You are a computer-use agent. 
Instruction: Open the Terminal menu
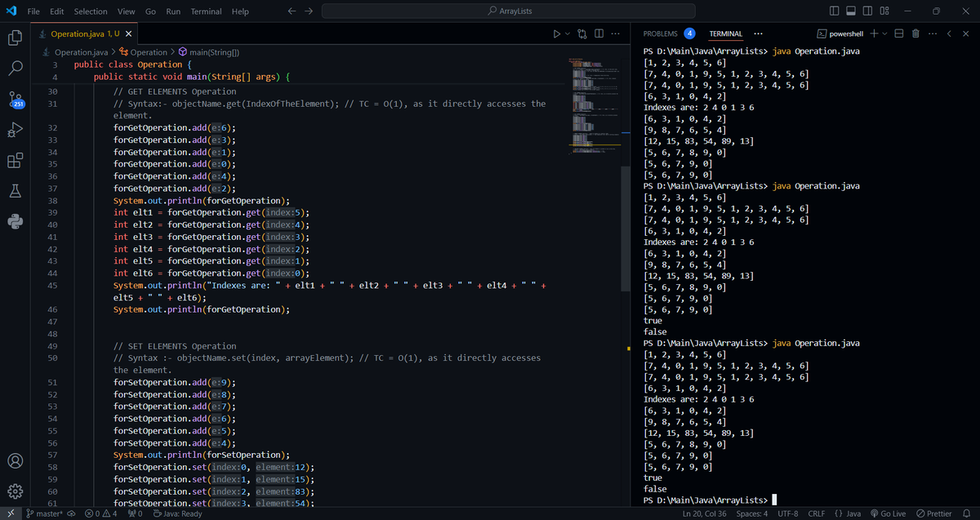[206, 11]
